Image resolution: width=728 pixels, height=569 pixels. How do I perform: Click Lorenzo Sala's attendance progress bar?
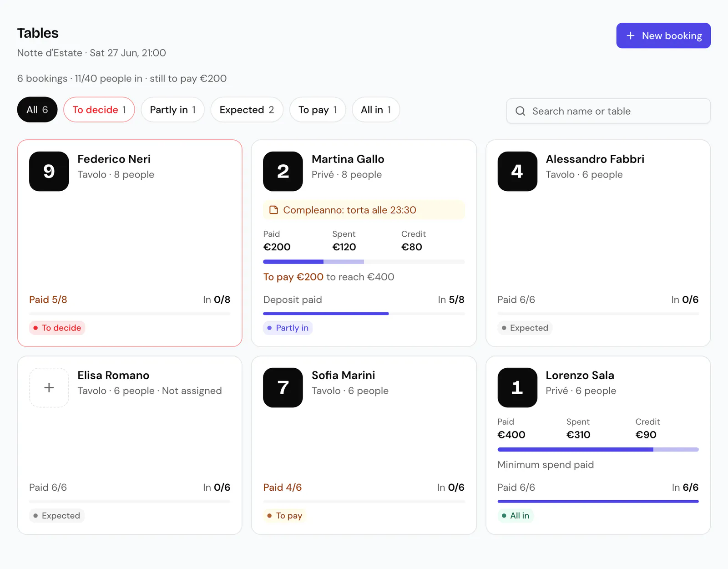[598, 501]
